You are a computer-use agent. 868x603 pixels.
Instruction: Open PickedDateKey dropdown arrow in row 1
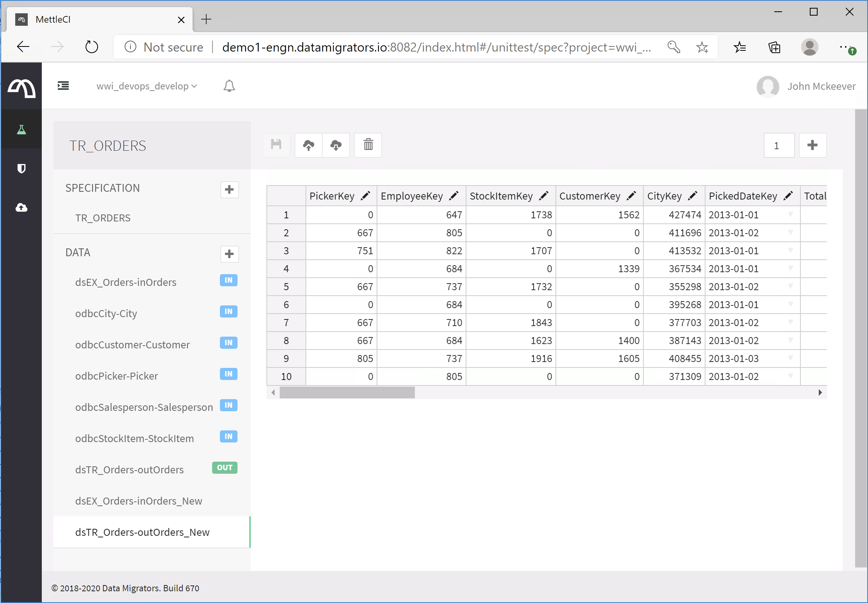pyautogui.click(x=790, y=214)
